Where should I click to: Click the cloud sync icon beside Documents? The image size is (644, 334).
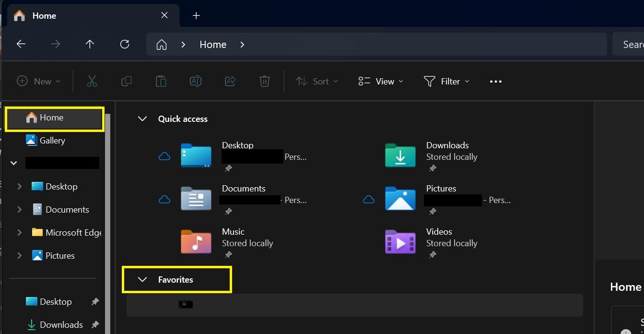coord(164,199)
